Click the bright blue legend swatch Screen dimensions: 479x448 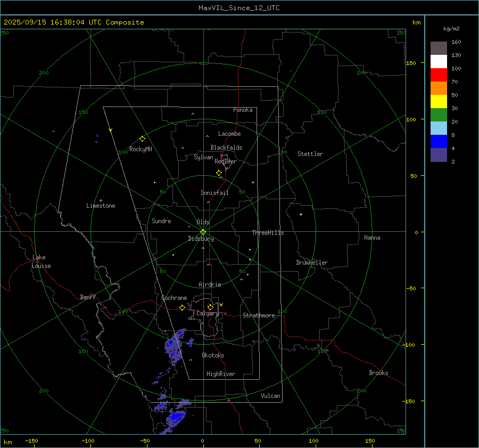pos(439,142)
